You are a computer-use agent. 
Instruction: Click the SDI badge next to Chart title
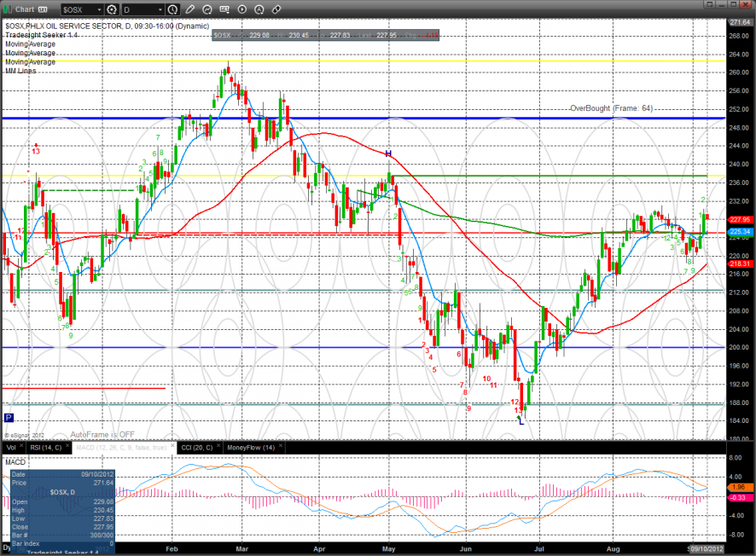pyautogui.click(x=43, y=9)
